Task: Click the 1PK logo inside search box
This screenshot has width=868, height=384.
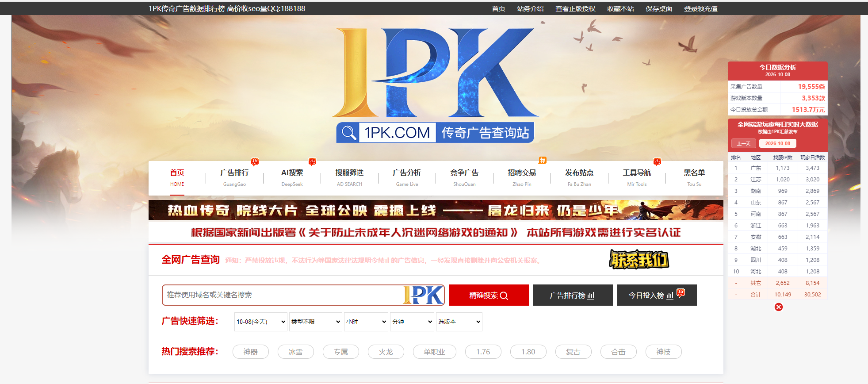Action: pyautogui.click(x=423, y=295)
